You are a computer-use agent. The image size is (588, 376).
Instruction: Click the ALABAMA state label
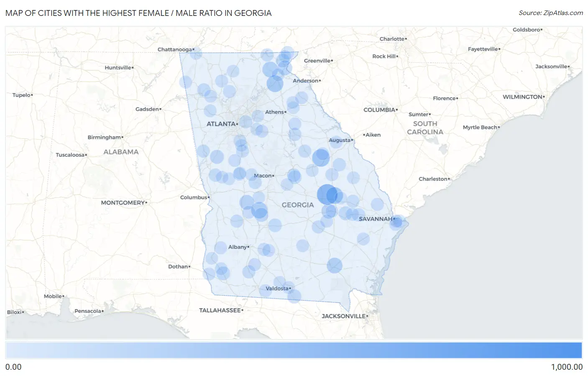121,152
